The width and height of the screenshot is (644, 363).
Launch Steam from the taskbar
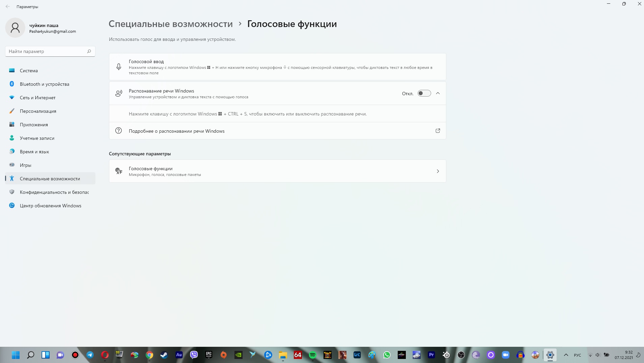(164, 355)
